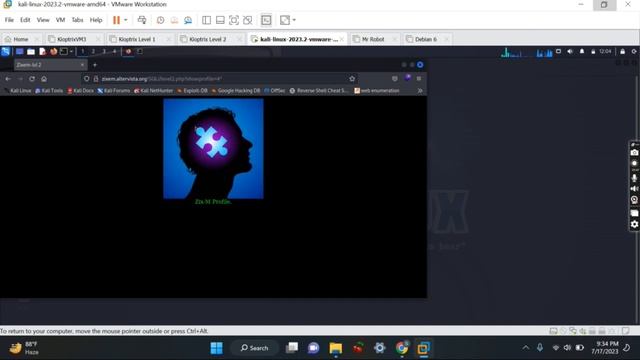This screenshot has width=640, height=360.
Task: Open the Google Hacking DB bookmark
Action: [236, 91]
